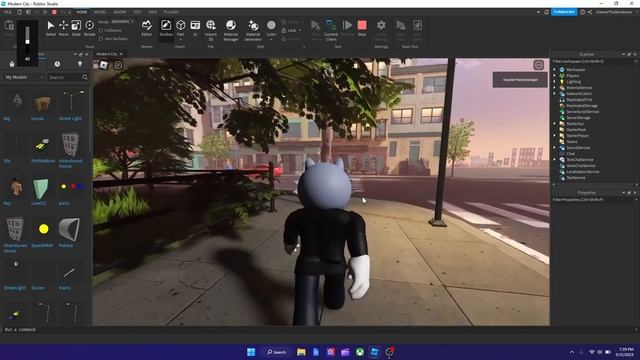The image size is (640, 360).
Task: Toggle the Collisions checkbox
Action: point(101,31)
